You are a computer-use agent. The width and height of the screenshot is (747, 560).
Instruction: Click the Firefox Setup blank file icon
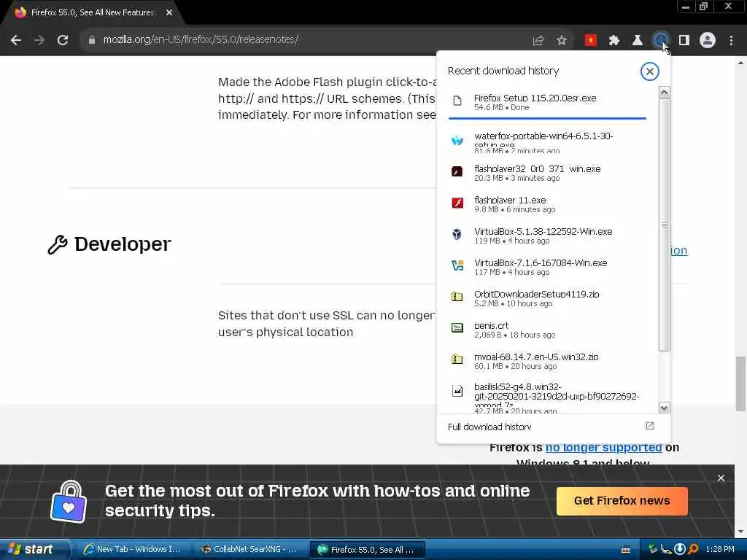pos(457,101)
